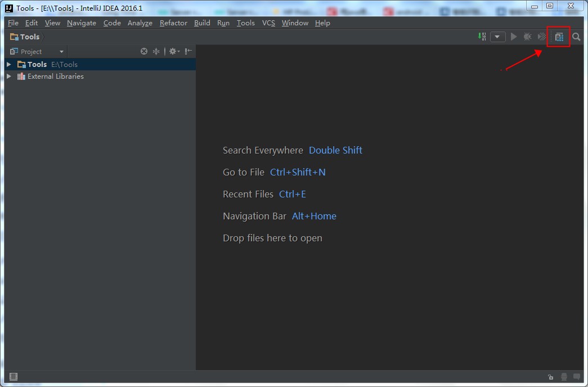Open the Analyze menu

[x=140, y=23]
